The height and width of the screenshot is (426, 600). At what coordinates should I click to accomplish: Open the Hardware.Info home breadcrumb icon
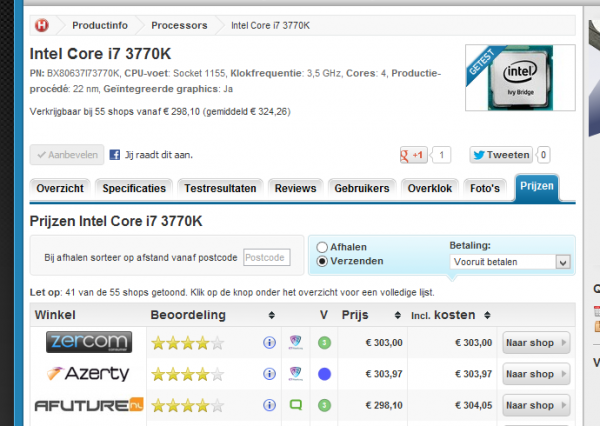pos(42,26)
